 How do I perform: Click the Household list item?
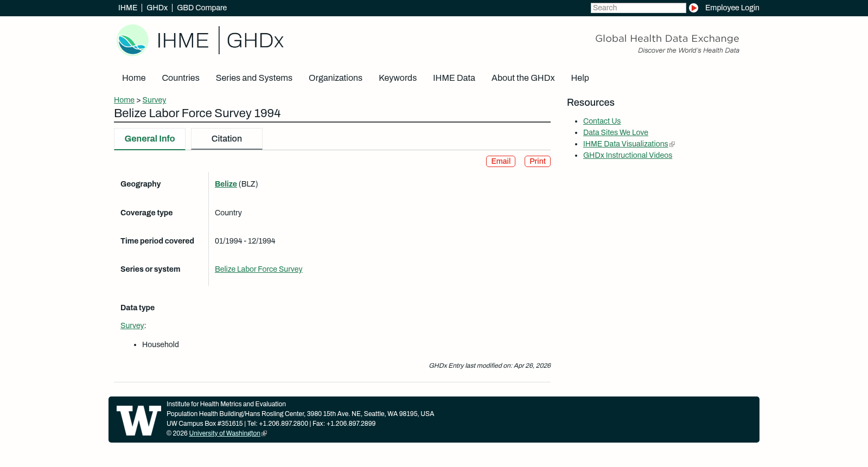pyautogui.click(x=161, y=345)
